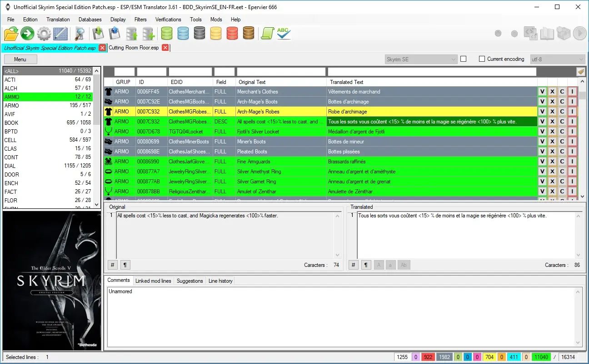The image size is (589, 364).
Task: Switch to the Line history tab
Action: coord(220,281)
